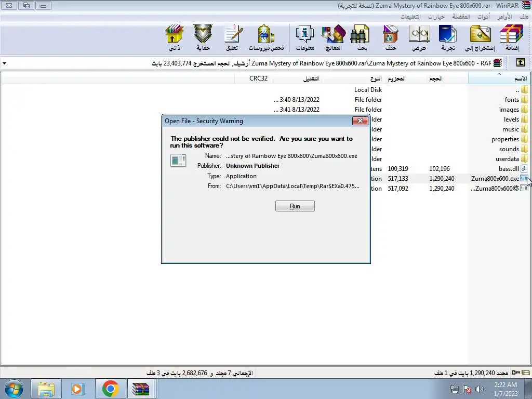Click the Comment (تعليق) toolbar icon
Viewport: 532px width, 399px height.
tap(232, 37)
